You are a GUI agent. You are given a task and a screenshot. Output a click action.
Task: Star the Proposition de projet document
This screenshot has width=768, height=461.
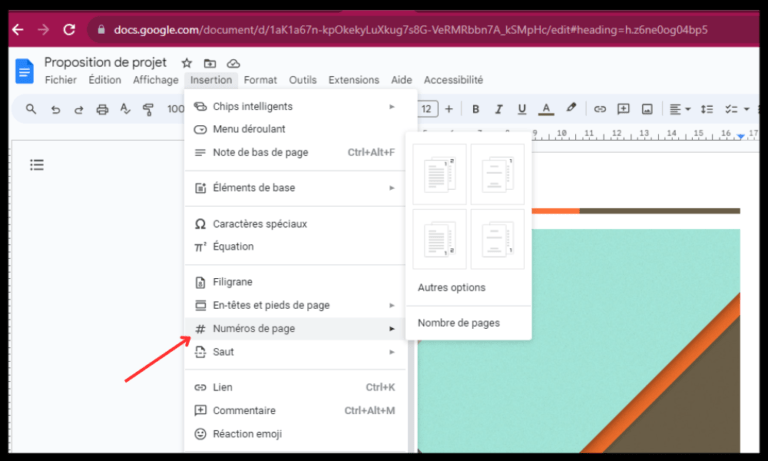[x=187, y=63]
